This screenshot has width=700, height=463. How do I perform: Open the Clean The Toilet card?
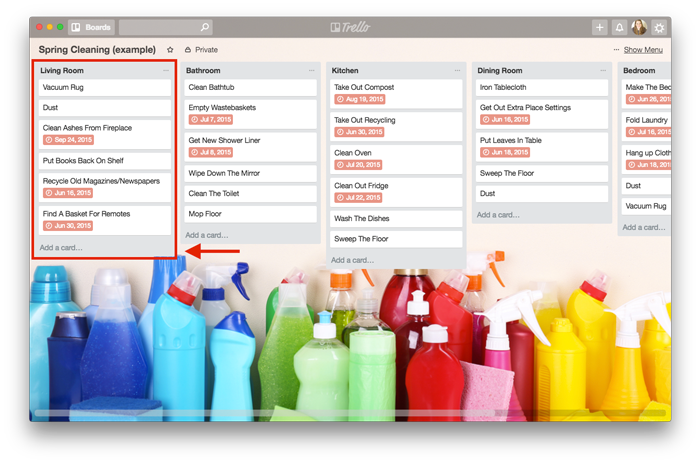click(x=250, y=194)
